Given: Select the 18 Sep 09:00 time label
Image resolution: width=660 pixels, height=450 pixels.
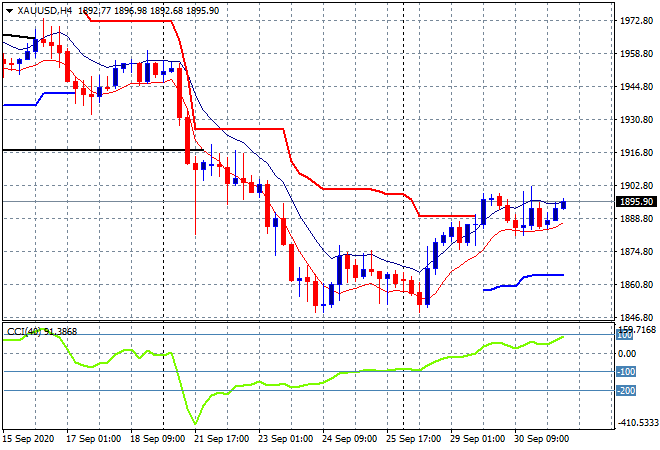Looking at the screenshot, I should (x=158, y=439).
